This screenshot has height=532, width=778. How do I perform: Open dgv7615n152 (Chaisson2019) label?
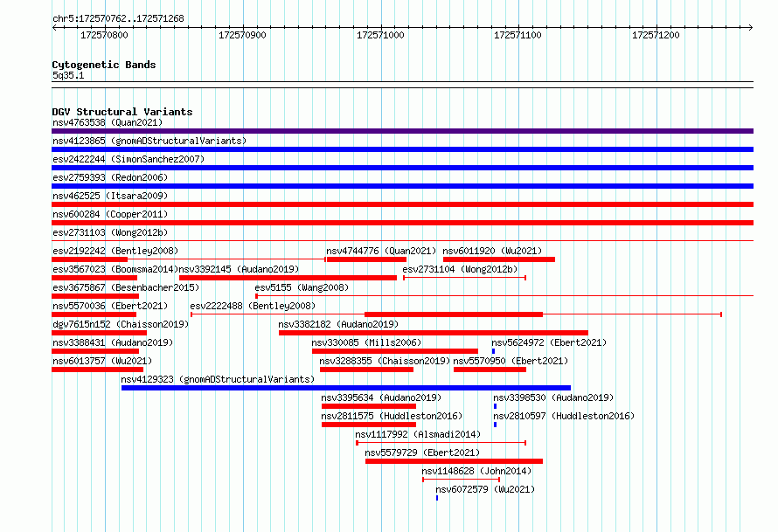pyautogui.click(x=121, y=324)
